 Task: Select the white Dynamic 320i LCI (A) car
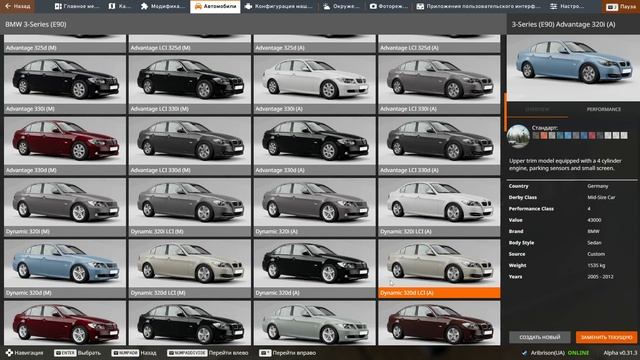pos(439,207)
